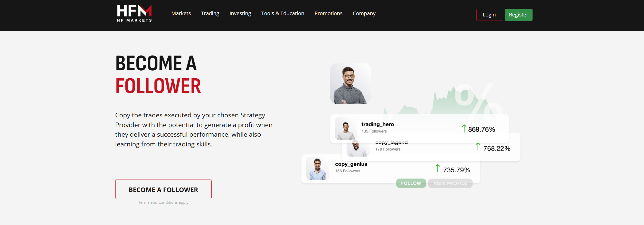This screenshot has width=644, height=225.
Task: Open the Markets menu
Action: (x=181, y=13)
